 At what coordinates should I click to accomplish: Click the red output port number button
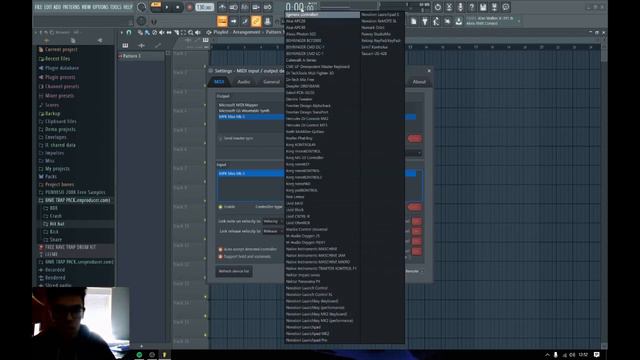(x=414, y=139)
